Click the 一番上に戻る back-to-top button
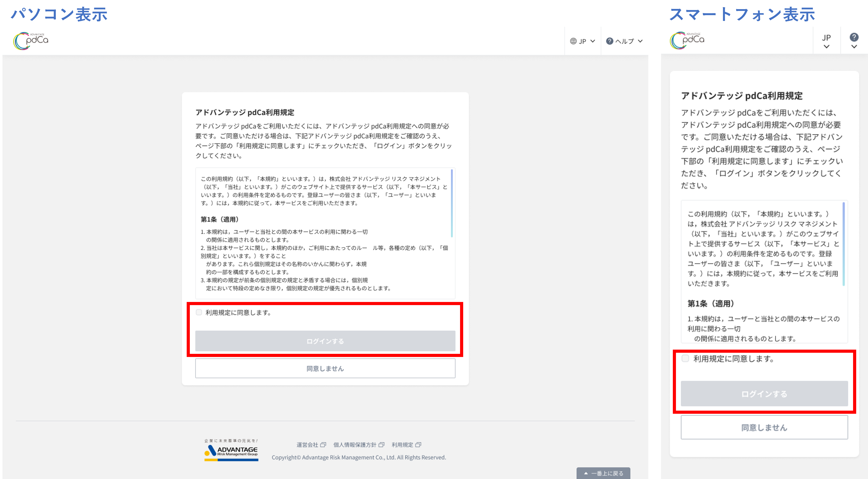The image size is (868, 479). coord(603,473)
